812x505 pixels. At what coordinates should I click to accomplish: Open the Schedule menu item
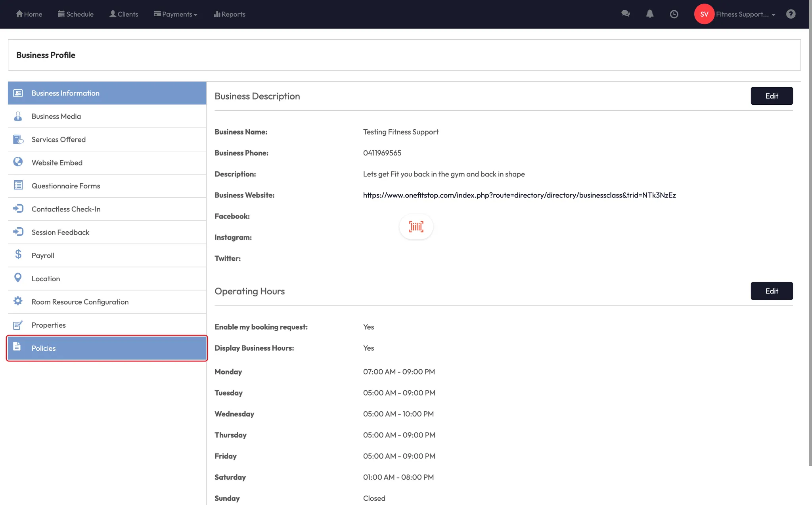76,14
